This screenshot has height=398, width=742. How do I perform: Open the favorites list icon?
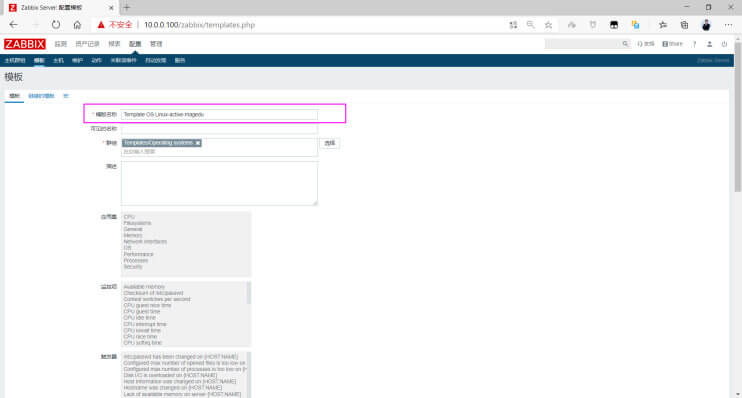tap(662, 25)
